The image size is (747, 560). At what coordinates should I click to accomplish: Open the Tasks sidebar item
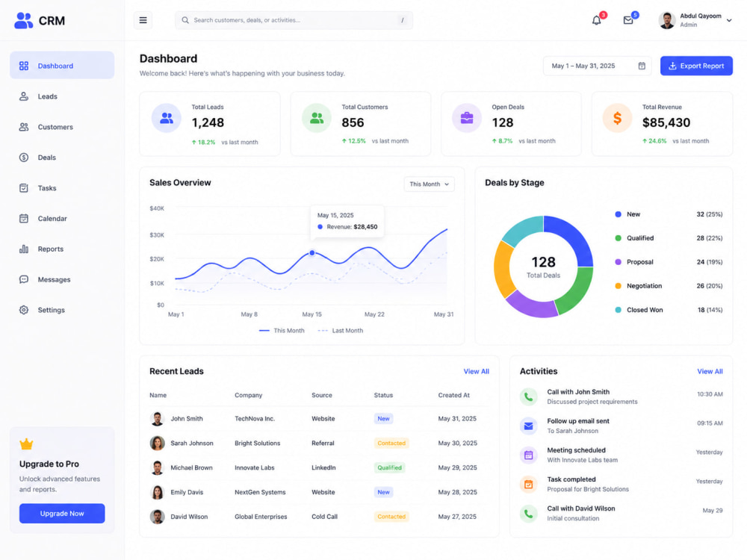pos(62,187)
